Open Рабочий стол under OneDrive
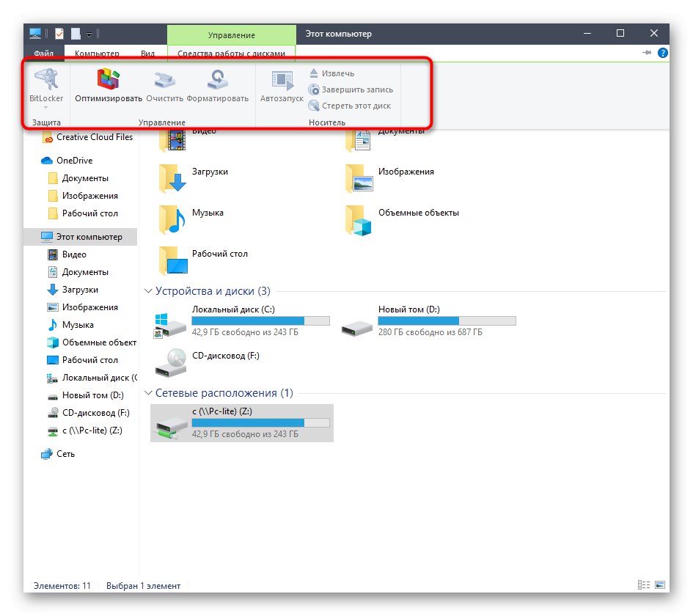 83,213
